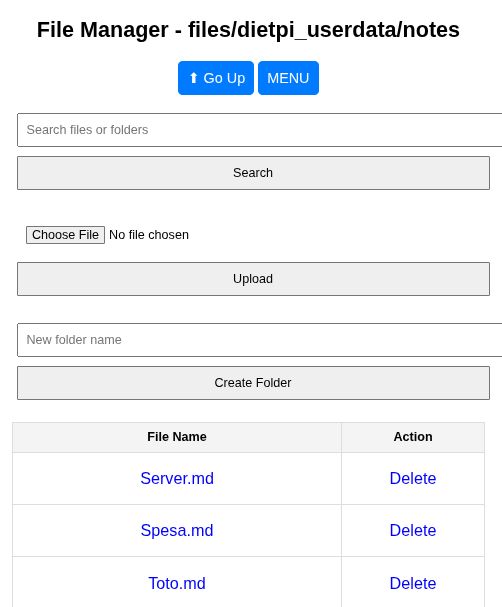Click the Upload button
The height and width of the screenshot is (607, 502).
coord(254,279)
